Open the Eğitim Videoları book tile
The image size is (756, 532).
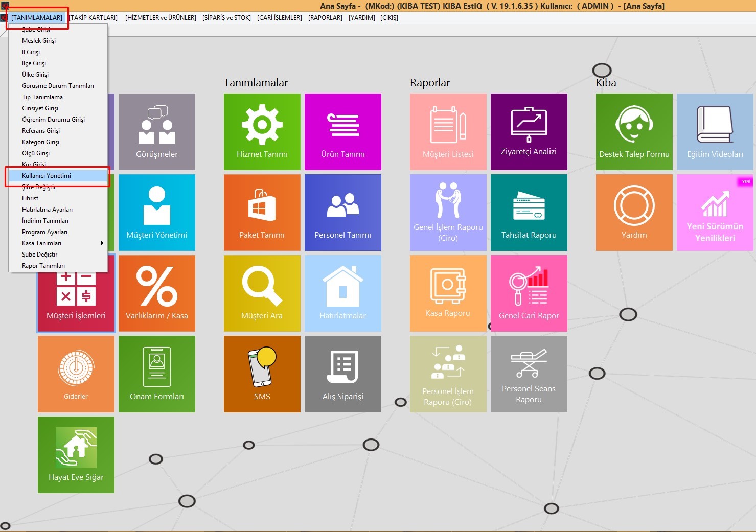tap(715, 131)
